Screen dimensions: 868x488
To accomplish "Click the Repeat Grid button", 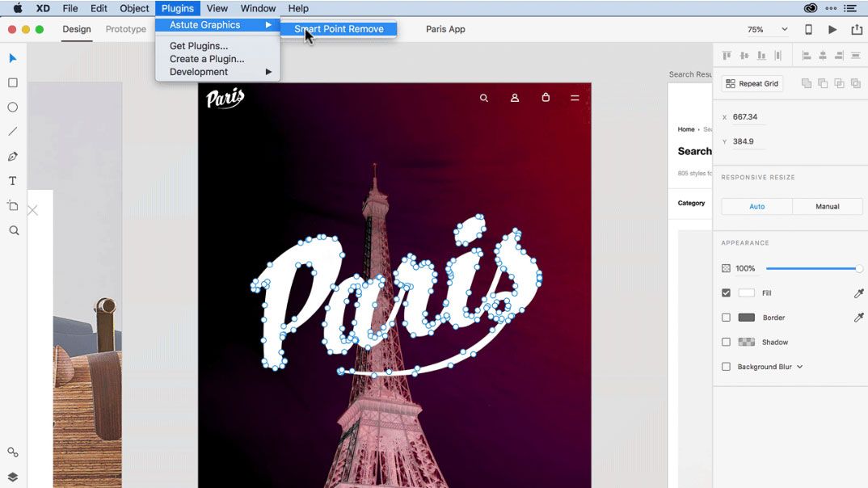I will (x=752, y=83).
